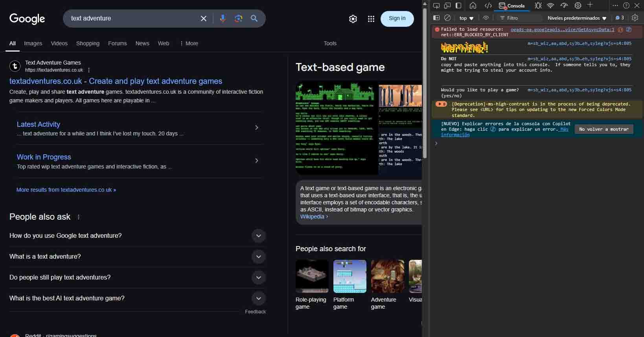Open the Platform game thumbnail
Screen dimensions: 644x337
350,276
